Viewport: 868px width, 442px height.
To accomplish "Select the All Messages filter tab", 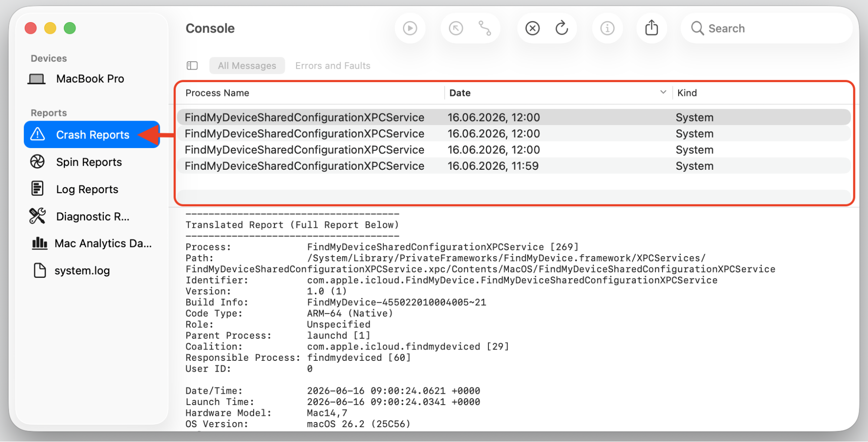I will click(247, 66).
